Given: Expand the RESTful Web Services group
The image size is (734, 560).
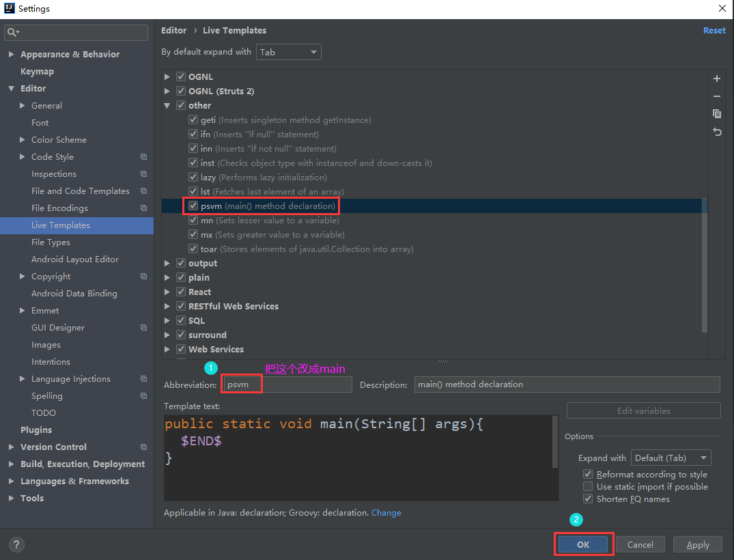Looking at the screenshot, I should tap(167, 306).
